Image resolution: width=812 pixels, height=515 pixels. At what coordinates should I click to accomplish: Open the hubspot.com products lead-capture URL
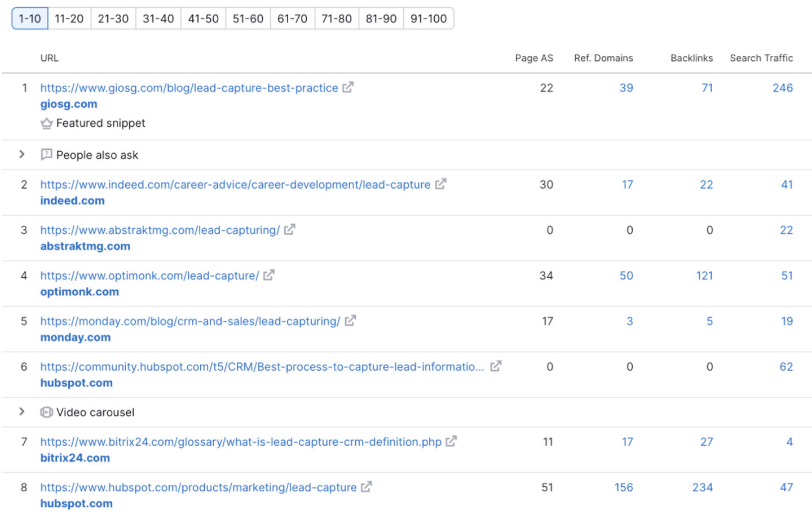pyautogui.click(x=198, y=488)
